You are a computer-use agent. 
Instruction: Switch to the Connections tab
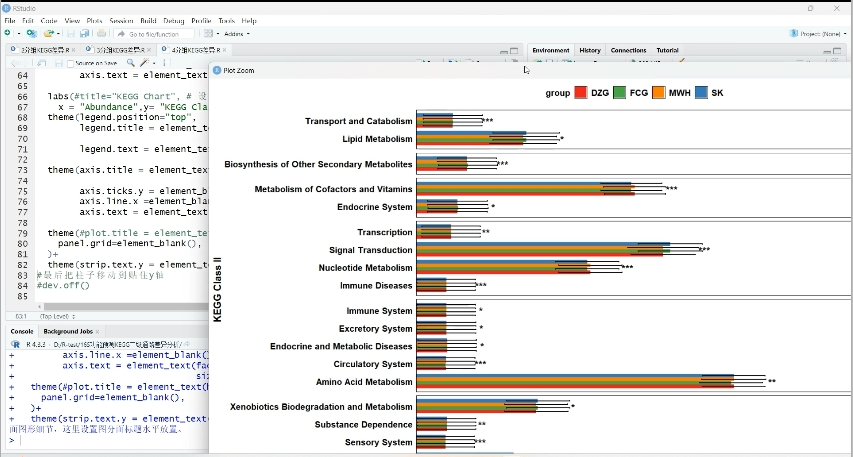click(x=628, y=50)
